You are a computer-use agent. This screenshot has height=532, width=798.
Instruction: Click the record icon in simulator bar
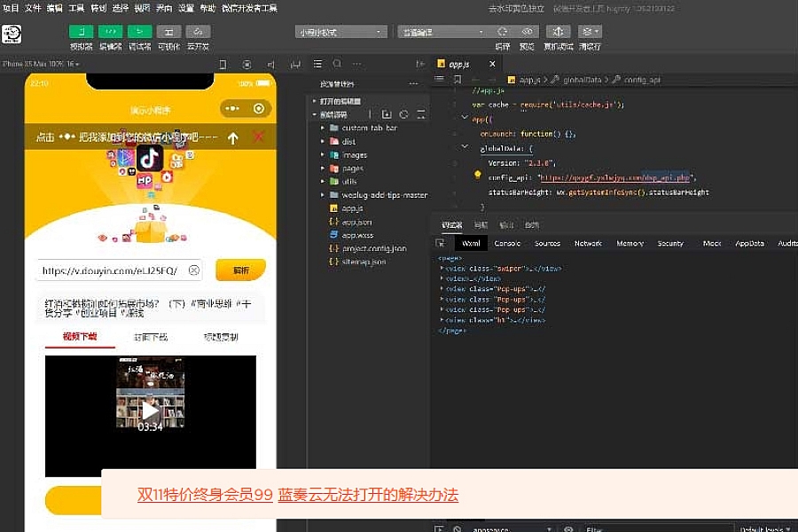click(246, 65)
